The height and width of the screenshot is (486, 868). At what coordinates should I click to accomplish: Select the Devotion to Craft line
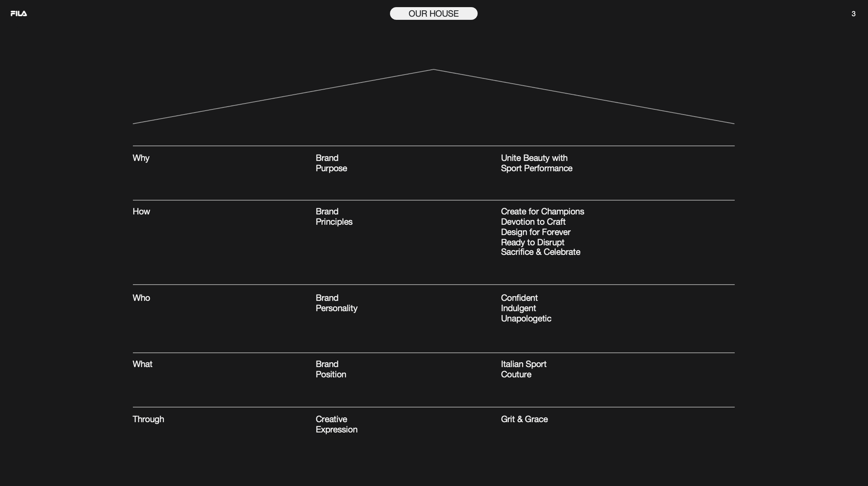[x=533, y=222]
